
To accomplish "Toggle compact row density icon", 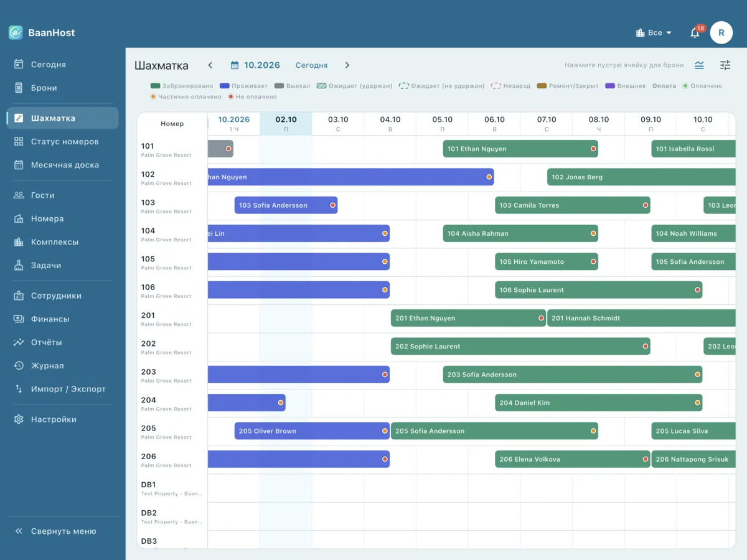I will coord(699,65).
